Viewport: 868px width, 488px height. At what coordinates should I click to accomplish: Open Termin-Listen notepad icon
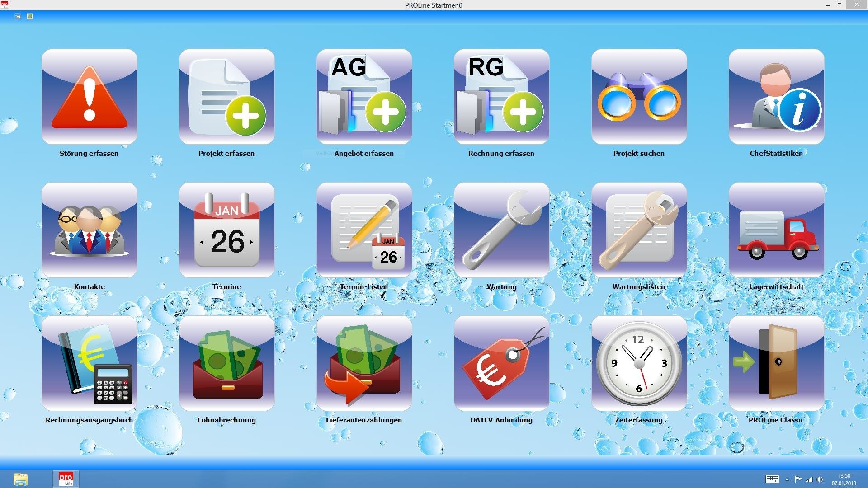point(364,230)
